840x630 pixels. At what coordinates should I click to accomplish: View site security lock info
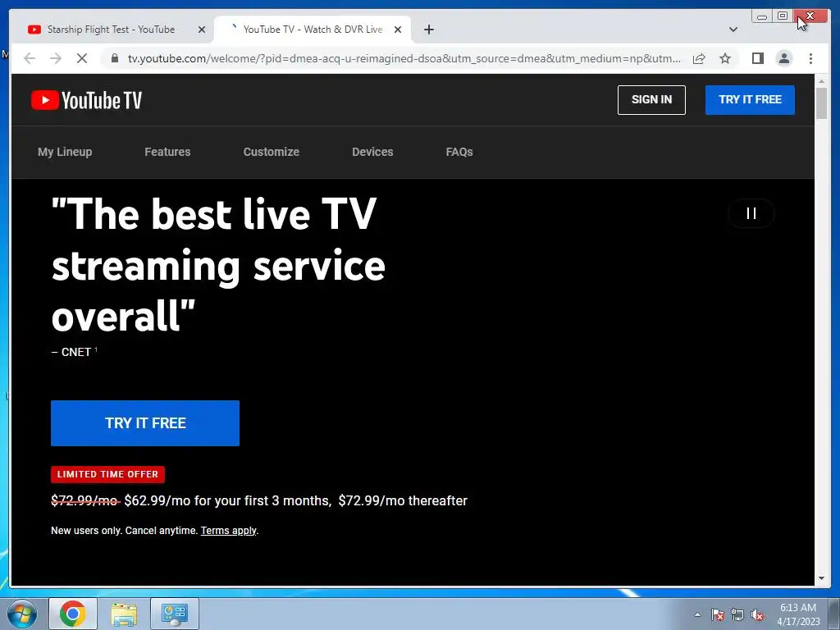tap(115, 58)
